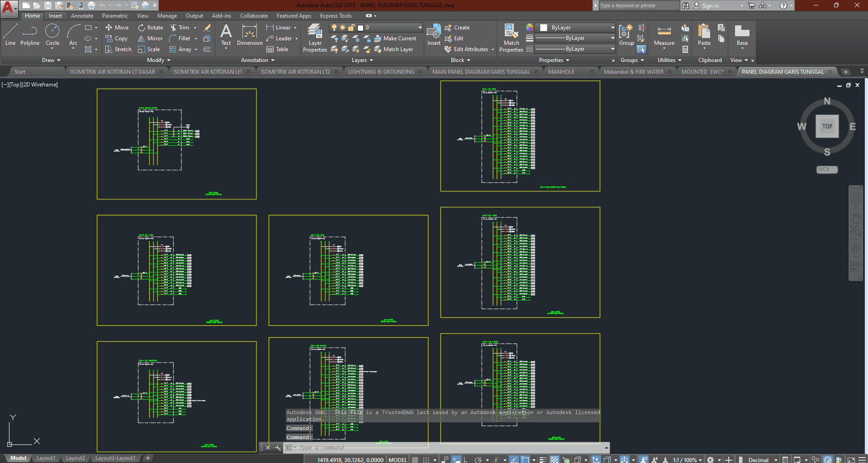Open the Annotate ribbon tab
Screen dimensions: 868x463
point(82,16)
